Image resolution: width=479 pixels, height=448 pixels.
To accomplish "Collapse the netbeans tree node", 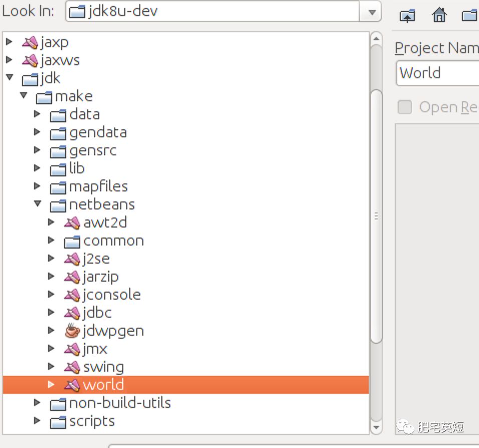I will [38, 203].
